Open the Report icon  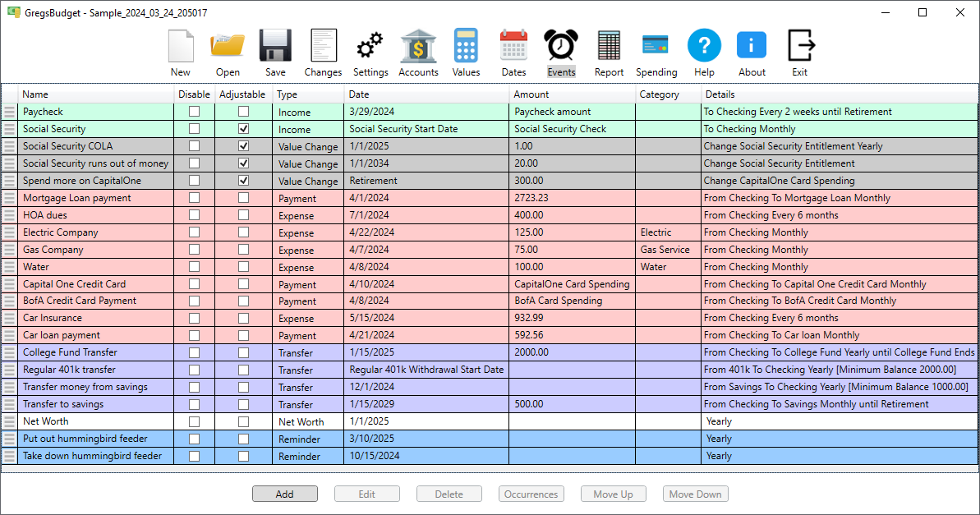click(x=610, y=47)
